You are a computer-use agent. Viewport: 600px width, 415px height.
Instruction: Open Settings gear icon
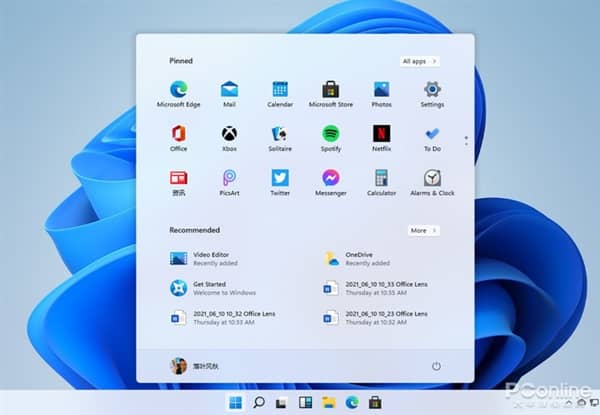[x=432, y=90]
